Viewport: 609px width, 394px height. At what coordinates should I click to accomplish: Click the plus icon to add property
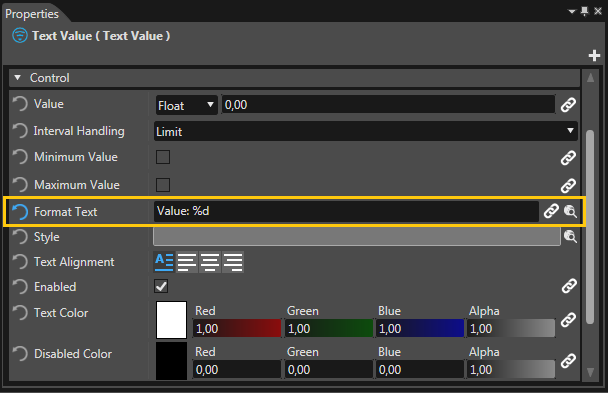[594, 56]
